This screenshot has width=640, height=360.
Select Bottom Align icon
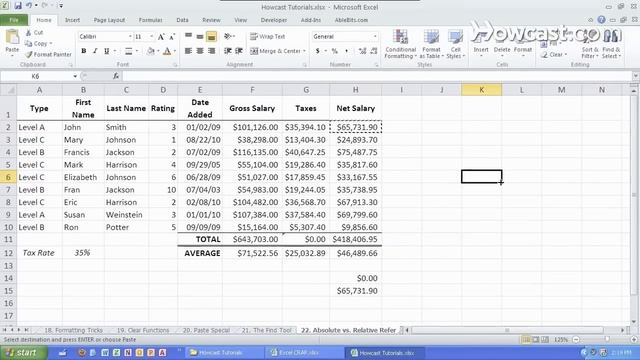click(211, 37)
